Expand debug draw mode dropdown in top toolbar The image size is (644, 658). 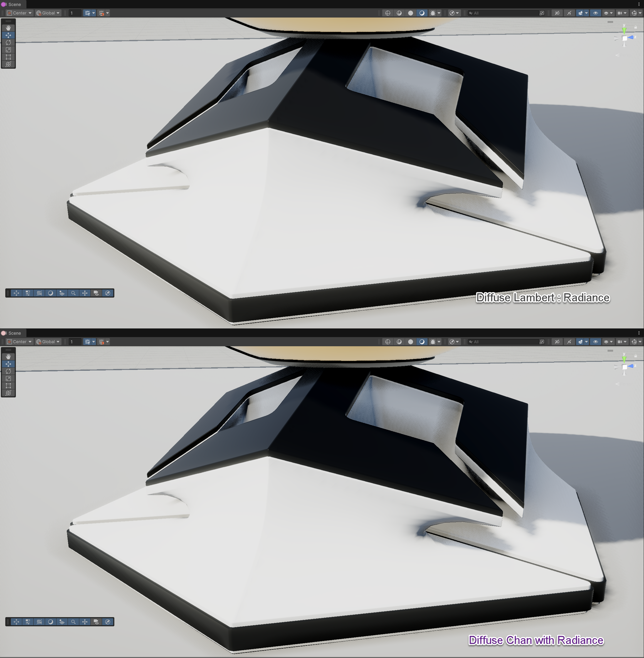439,13
